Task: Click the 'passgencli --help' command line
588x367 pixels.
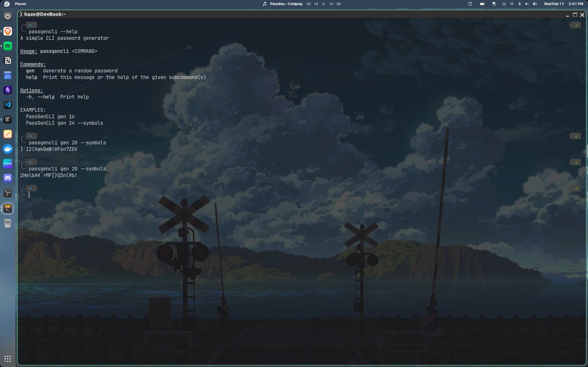Action: [x=53, y=31]
